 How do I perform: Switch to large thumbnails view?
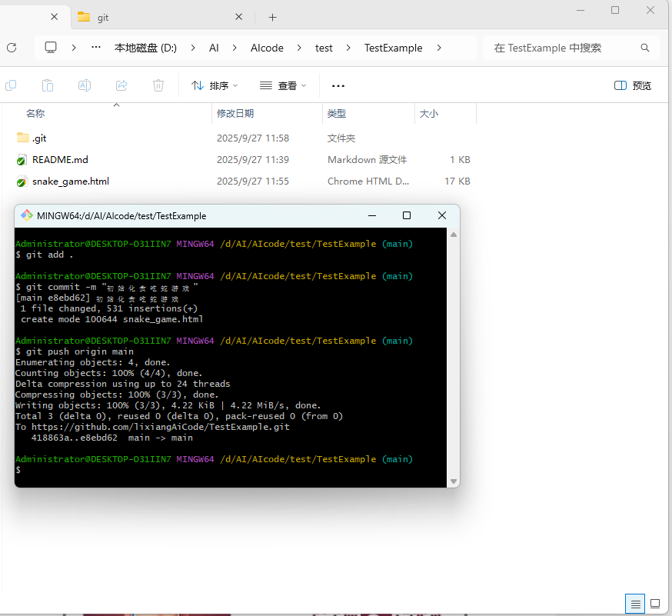655,604
